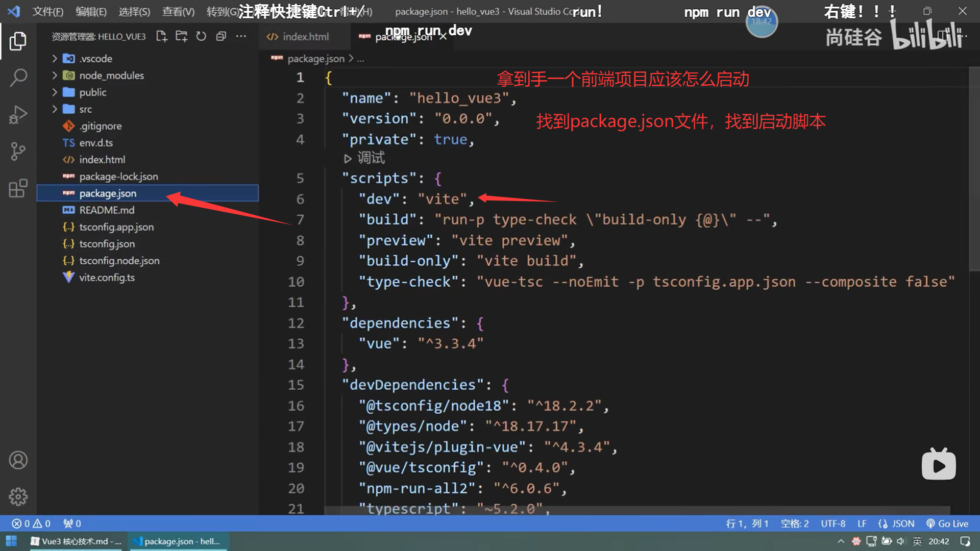Go to line via 行 1, 列 1
This screenshot has height=551, width=980.
(x=747, y=523)
